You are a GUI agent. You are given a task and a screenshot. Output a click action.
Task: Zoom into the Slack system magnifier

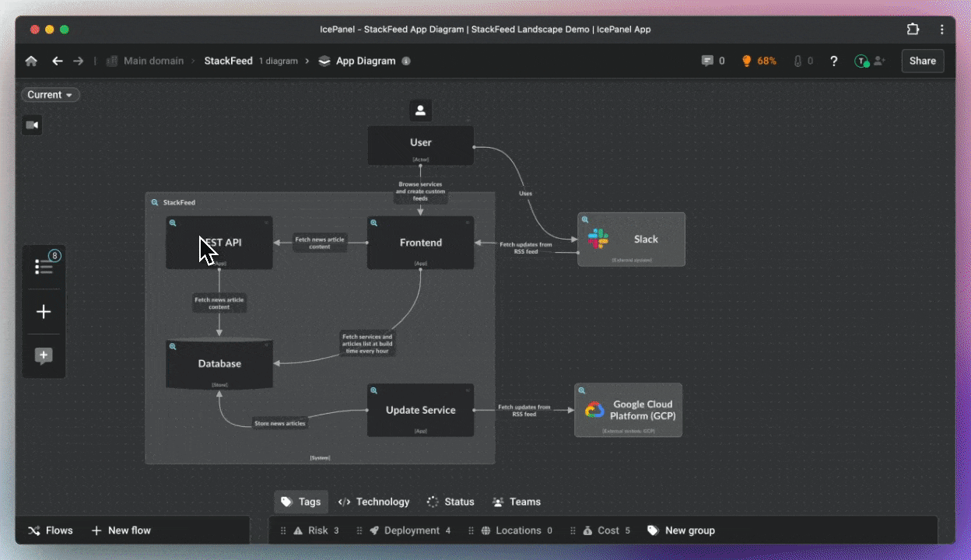(x=586, y=220)
